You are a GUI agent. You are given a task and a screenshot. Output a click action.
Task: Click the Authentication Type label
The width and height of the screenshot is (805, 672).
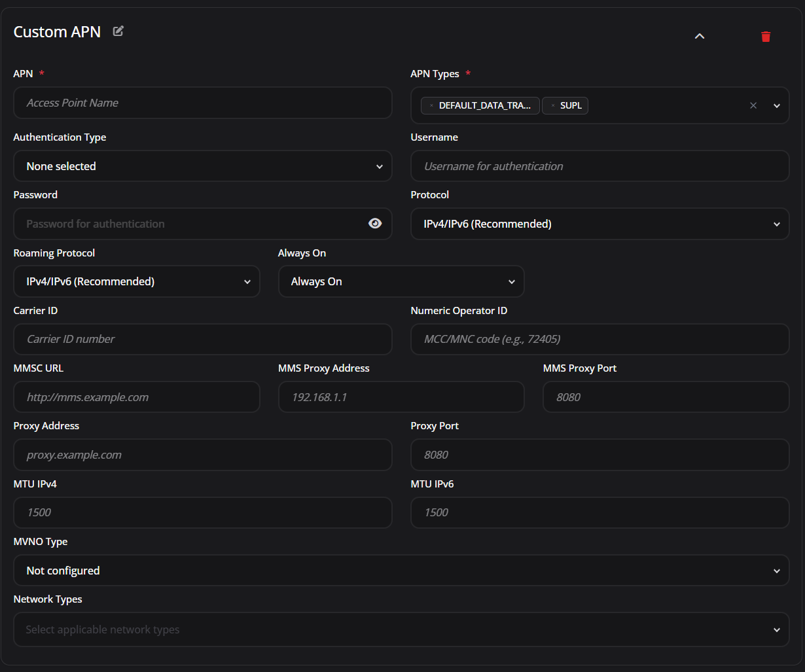pos(60,137)
